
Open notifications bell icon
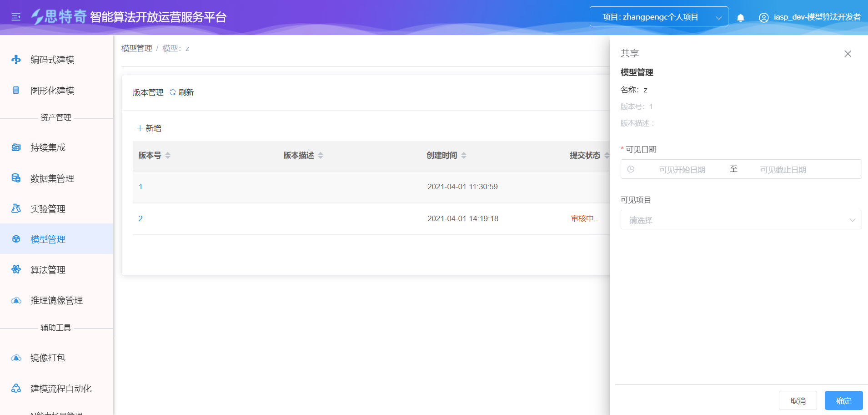tap(740, 17)
